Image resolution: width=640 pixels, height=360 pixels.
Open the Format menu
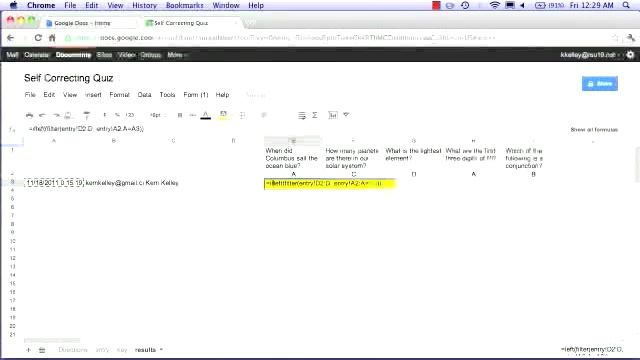point(119,95)
